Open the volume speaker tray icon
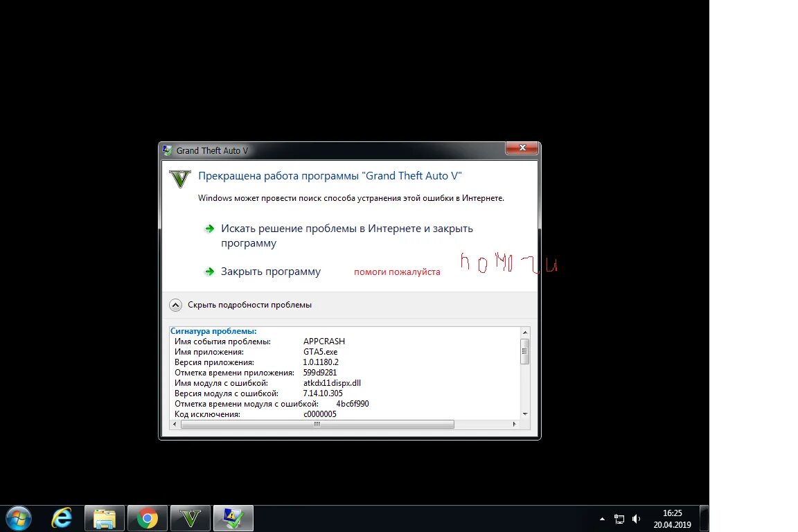 tap(636, 520)
